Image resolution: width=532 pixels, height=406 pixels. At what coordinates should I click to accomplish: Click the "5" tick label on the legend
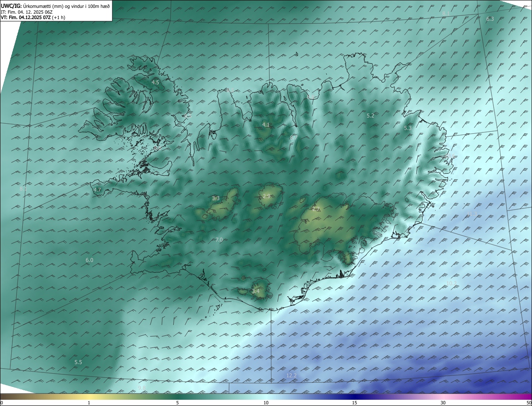click(x=177, y=403)
